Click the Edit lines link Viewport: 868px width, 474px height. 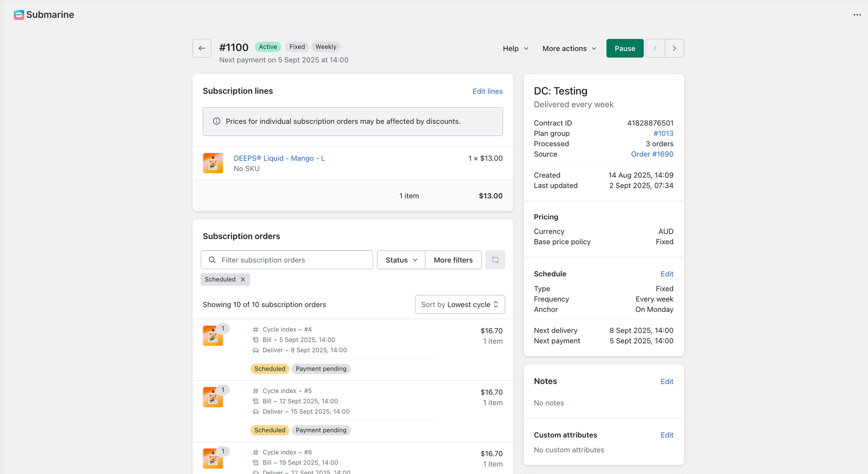(487, 91)
